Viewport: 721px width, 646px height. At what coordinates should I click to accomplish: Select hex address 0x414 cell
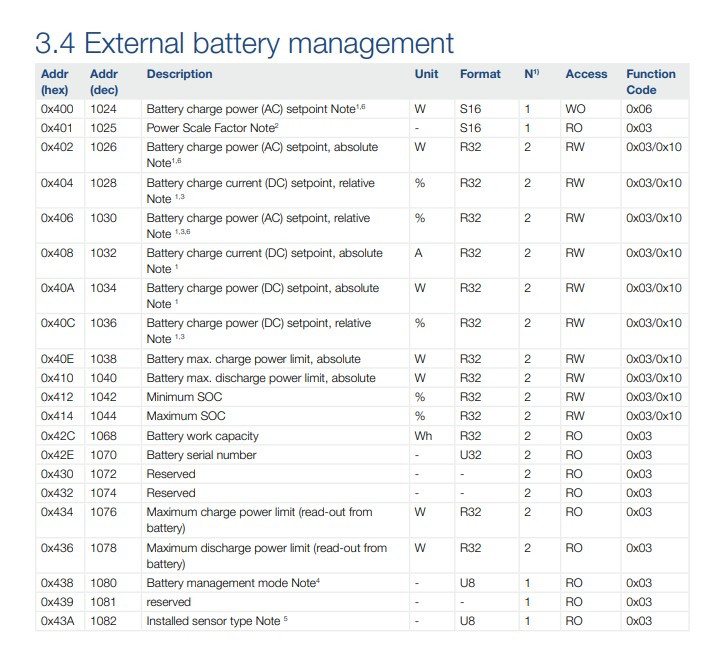57,416
